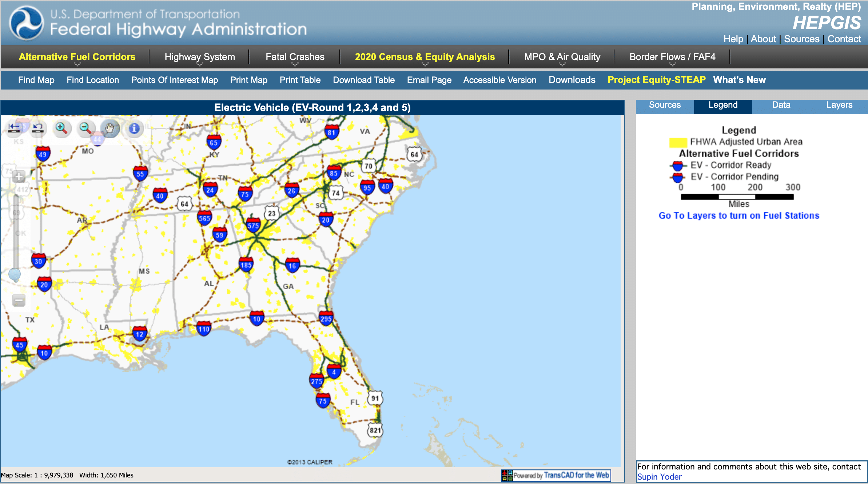Switch to the Layers tab
Viewport: 868px width, 484px height.
click(x=839, y=105)
